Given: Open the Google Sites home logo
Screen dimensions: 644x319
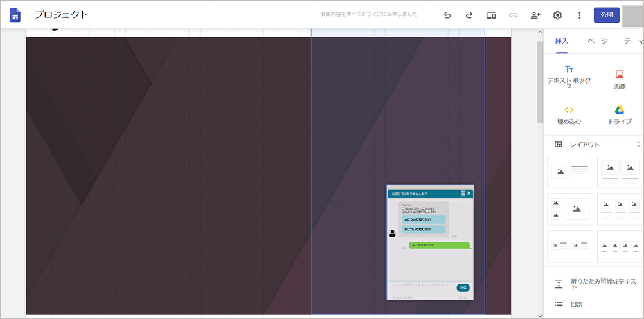Looking at the screenshot, I should (x=15, y=15).
